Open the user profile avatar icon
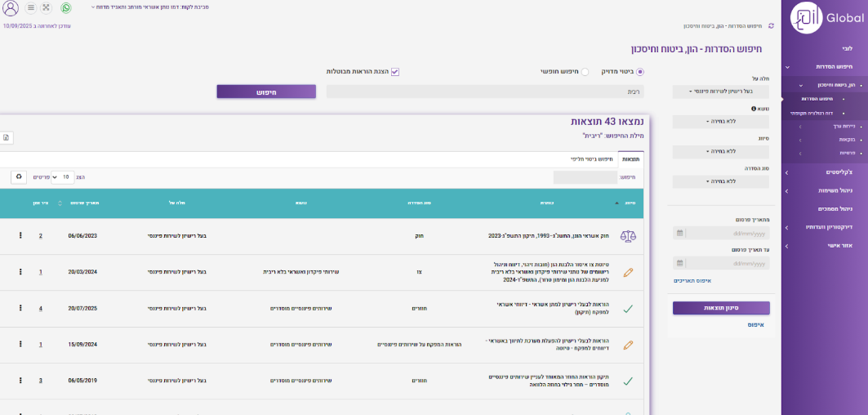 click(x=11, y=8)
